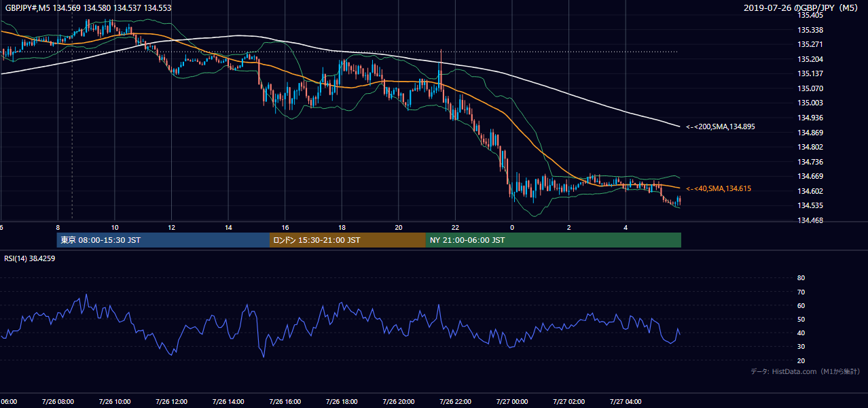Click price axis value 135.003
This screenshot has width=868, height=408.
(x=810, y=103)
